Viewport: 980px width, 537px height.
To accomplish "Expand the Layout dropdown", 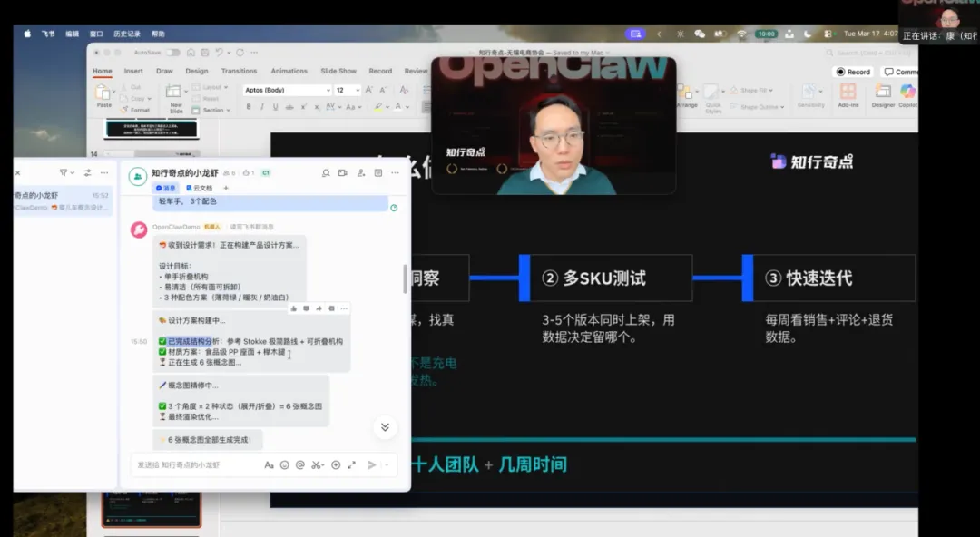I will (x=210, y=87).
